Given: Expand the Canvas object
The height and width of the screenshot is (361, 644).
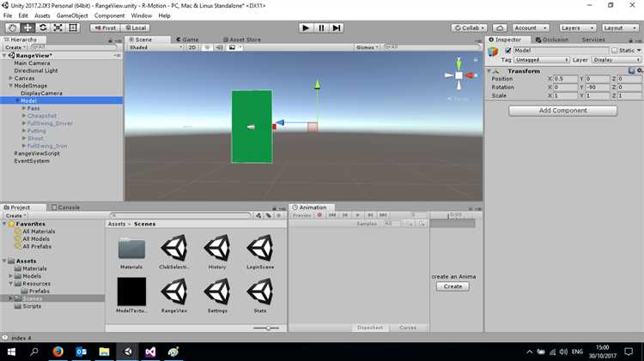Looking at the screenshot, I should pos(10,78).
